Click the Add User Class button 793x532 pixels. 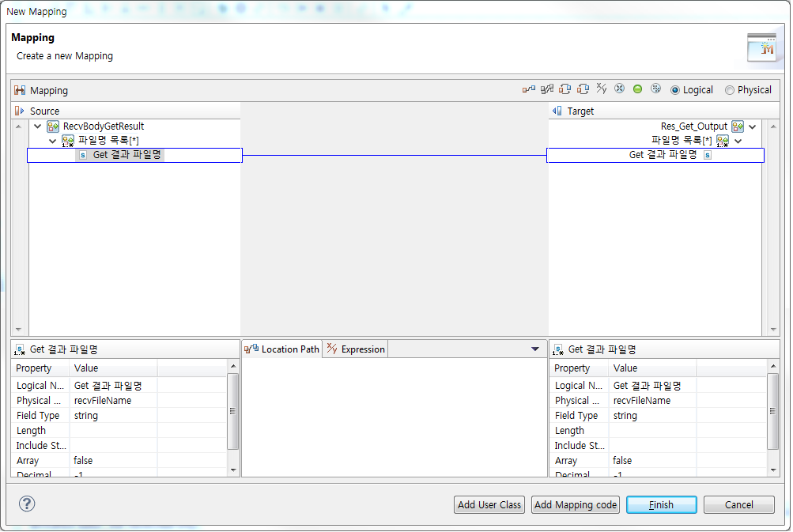pyautogui.click(x=489, y=504)
